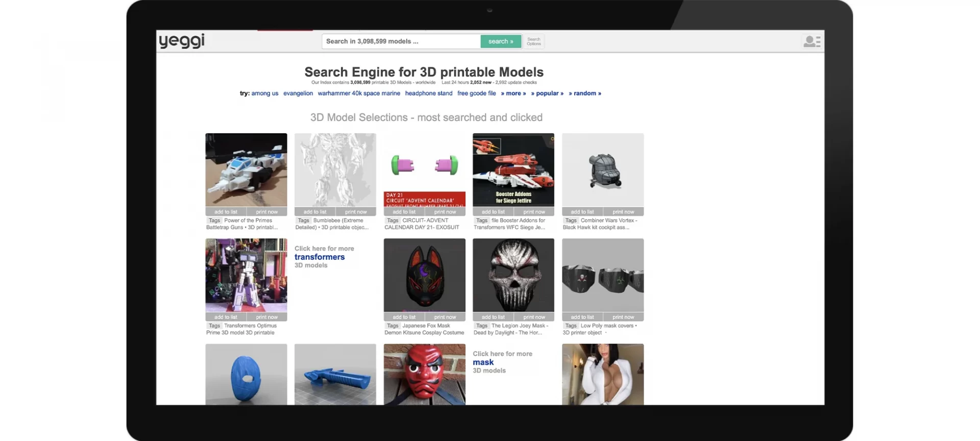Click 'print now' for Combiner Wars Vortex

point(624,212)
